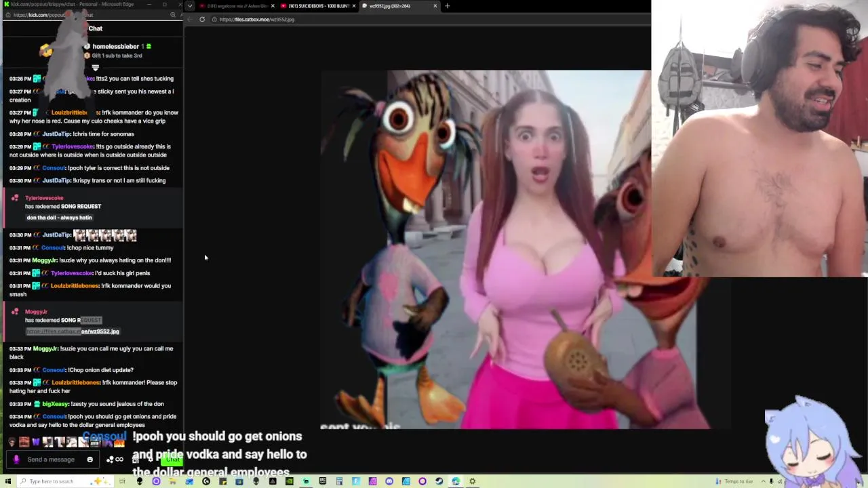Open the NVIDIA app on the taskbar

pos(290,481)
